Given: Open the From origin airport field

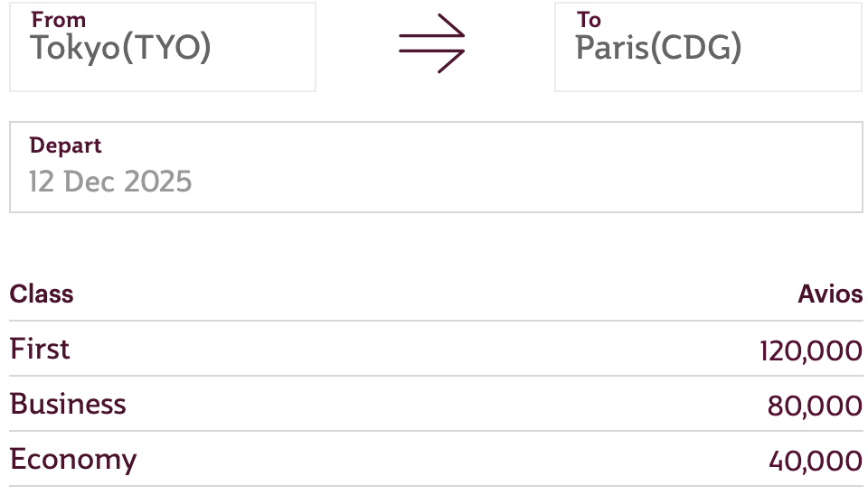Looking at the screenshot, I should point(163,46).
